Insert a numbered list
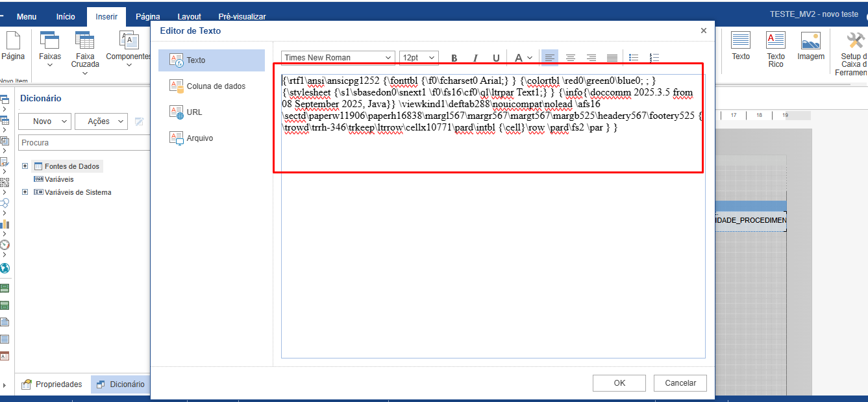The height and width of the screenshot is (402, 868). [x=654, y=58]
